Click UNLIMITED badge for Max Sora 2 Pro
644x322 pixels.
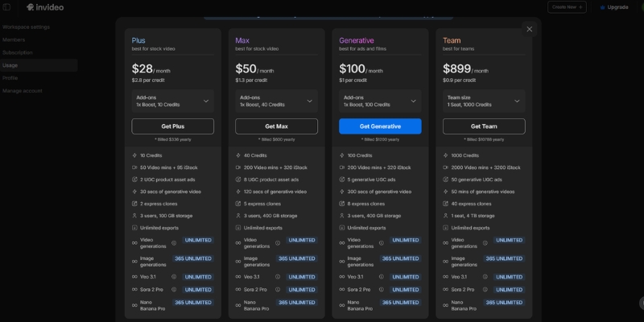(x=301, y=290)
